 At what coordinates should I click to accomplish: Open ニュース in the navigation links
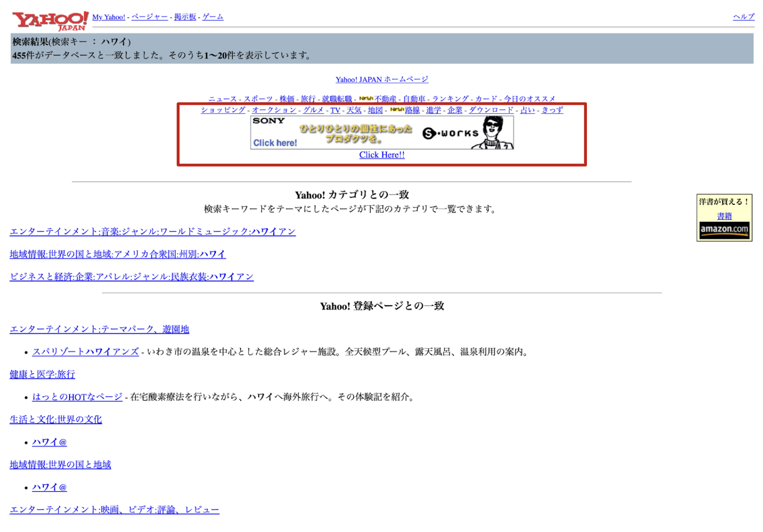click(x=222, y=99)
